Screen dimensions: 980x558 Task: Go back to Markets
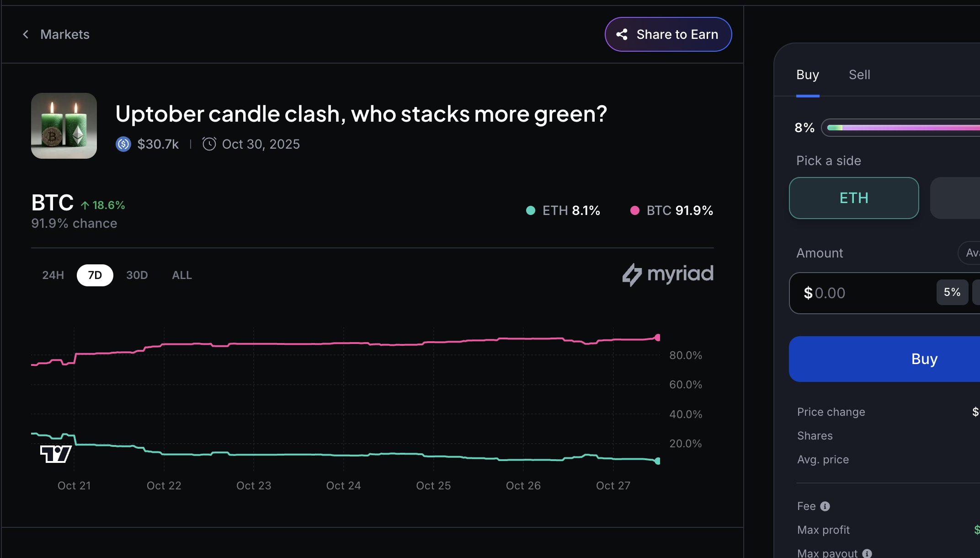(x=64, y=34)
